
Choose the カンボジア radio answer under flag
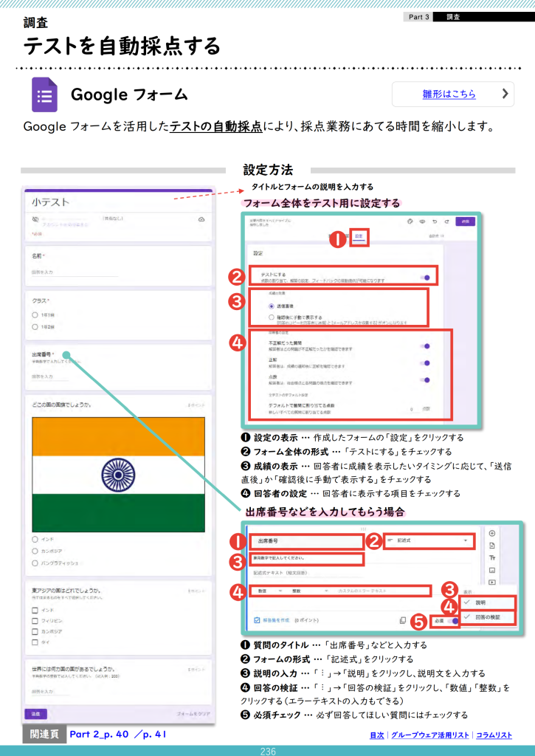[35, 551]
